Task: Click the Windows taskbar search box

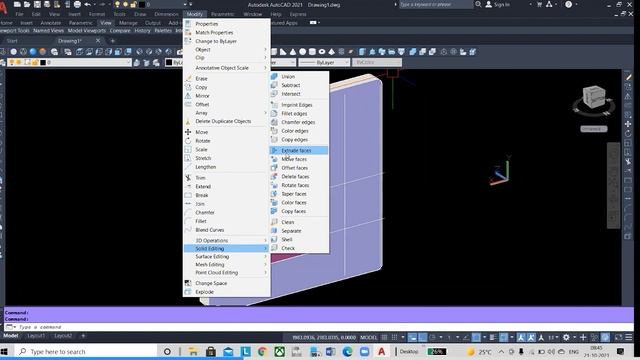Action: [86, 351]
